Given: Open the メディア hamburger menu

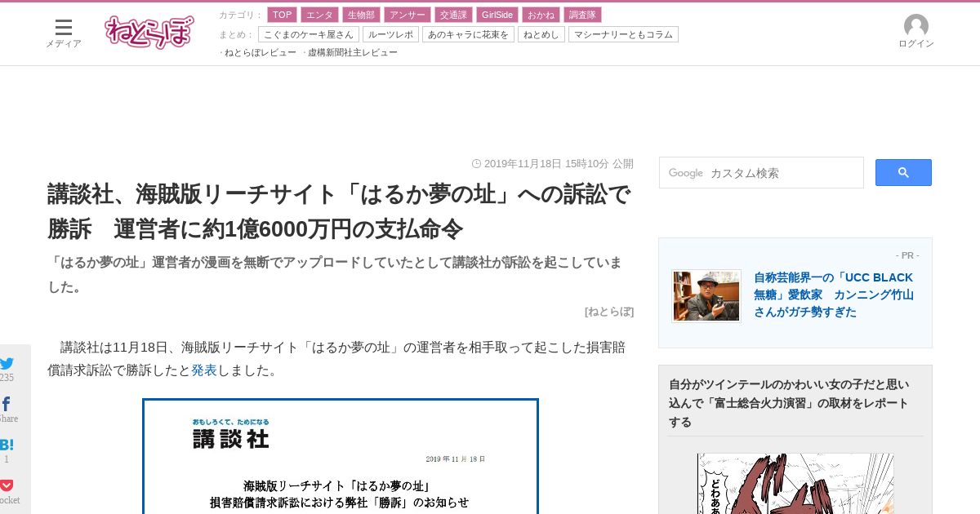Looking at the screenshot, I should pos(63,33).
